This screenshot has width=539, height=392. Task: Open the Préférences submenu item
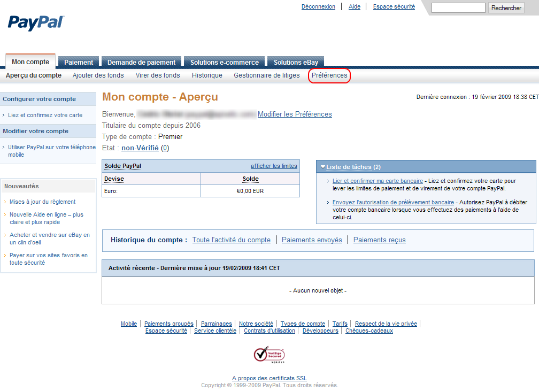(329, 75)
